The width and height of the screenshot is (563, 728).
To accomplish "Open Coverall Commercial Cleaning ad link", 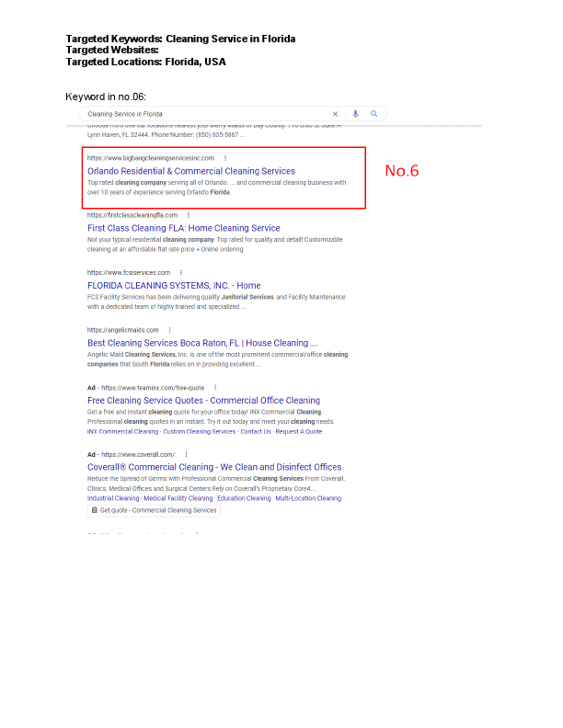I will click(214, 467).
